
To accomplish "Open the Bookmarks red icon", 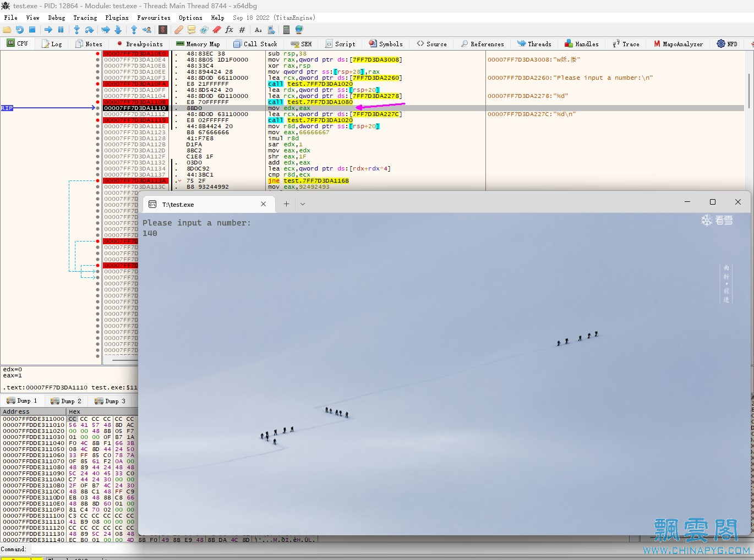I will [217, 30].
